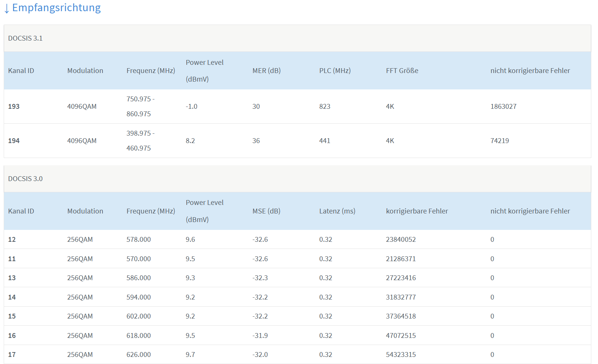Click the PLC value 441
The height and width of the screenshot is (364, 598).
point(325,141)
